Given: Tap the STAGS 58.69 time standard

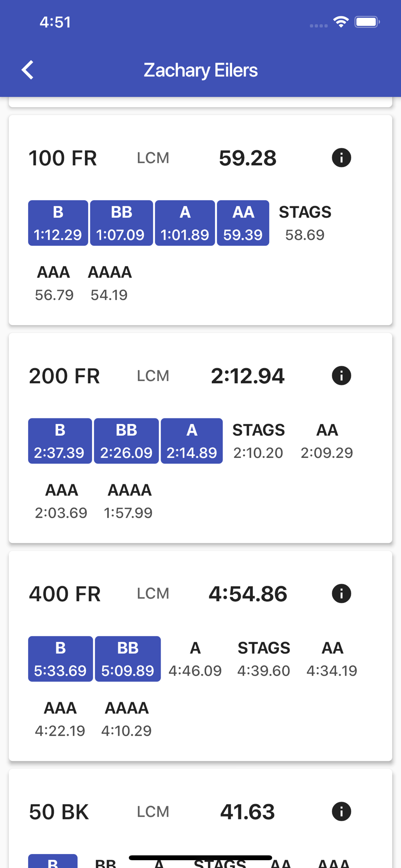Looking at the screenshot, I should [x=305, y=223].
